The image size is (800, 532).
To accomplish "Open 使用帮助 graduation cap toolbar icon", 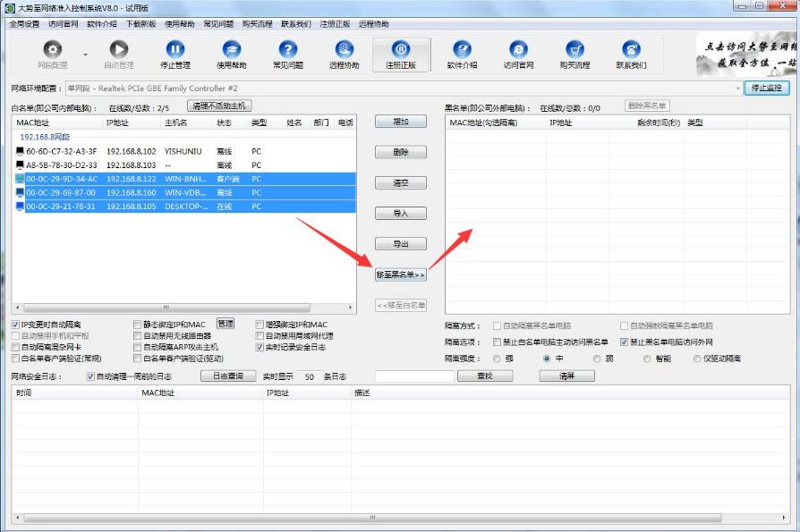I will pyautogui.click(x=232, y=49).
